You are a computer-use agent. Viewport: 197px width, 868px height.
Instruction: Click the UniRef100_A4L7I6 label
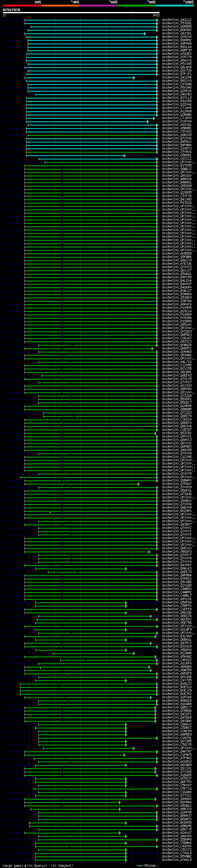pos(177,362)
